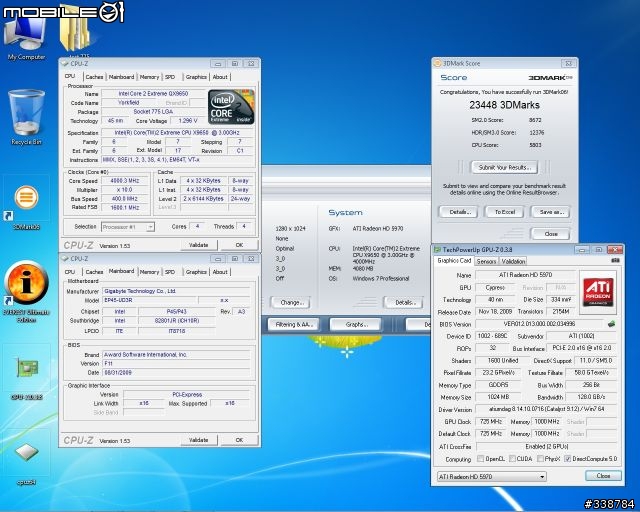Open Memory tab in CPU-Z Motherboard window
640x512 pixels.
(149, 272)
